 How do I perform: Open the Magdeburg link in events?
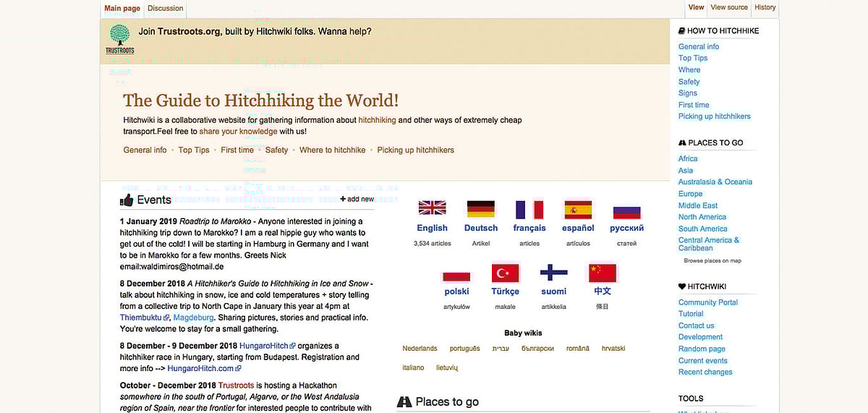(x=192, y=318)
